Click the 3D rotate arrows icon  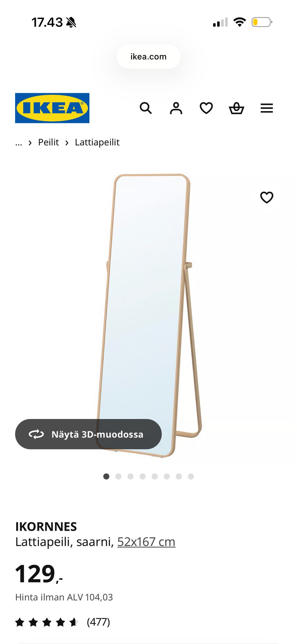pyautogui.click(x=36, y=434)
